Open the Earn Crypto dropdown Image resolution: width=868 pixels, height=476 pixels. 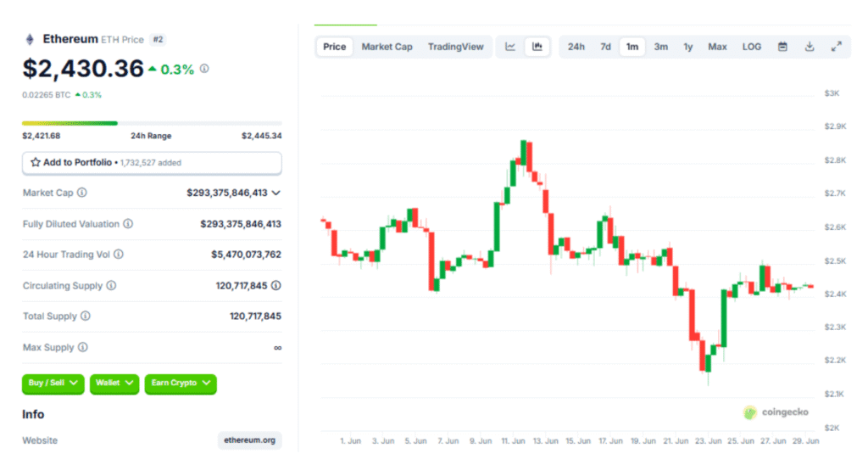(181, 384)
